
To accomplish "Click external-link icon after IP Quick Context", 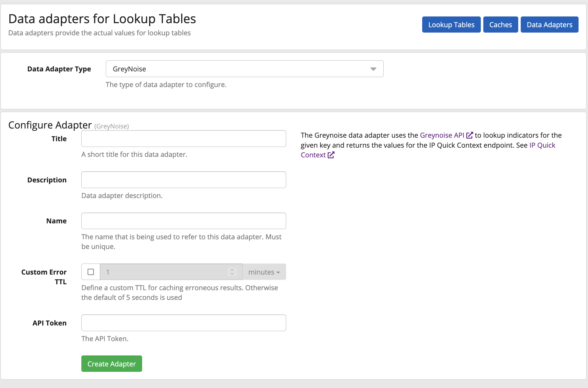I will tap(331, 155).
